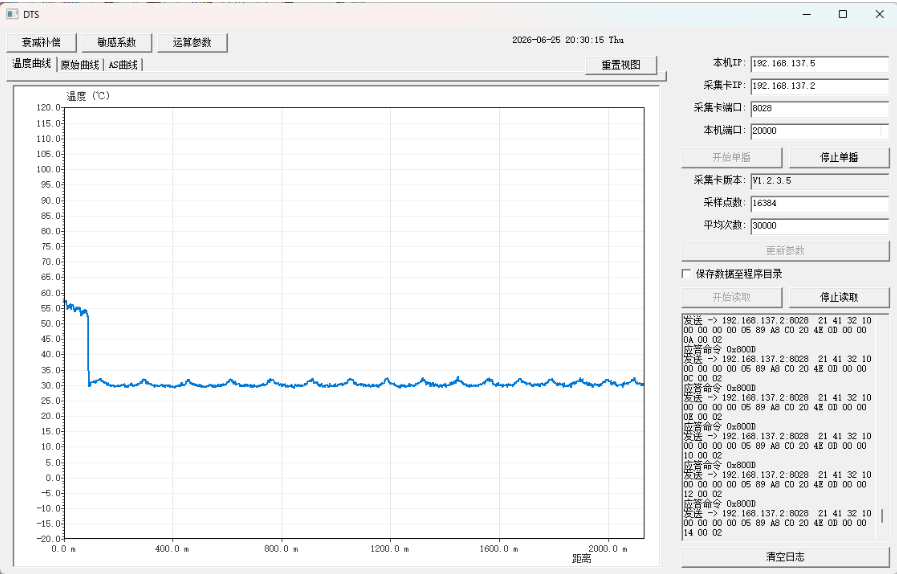The height and width of the screenshot is (574, 897).
Task: Reset chart with 重置视图 button
Action: [x=621, y=65]
